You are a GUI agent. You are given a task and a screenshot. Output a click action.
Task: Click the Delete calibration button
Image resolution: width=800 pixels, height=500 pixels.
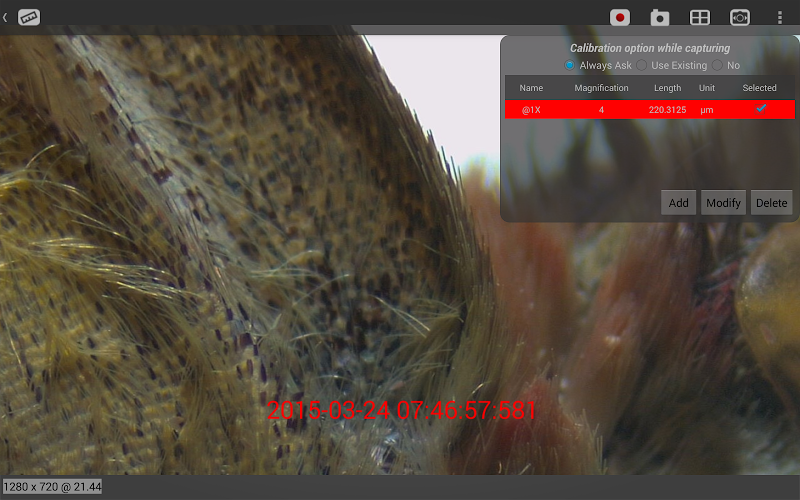point(771,203)
